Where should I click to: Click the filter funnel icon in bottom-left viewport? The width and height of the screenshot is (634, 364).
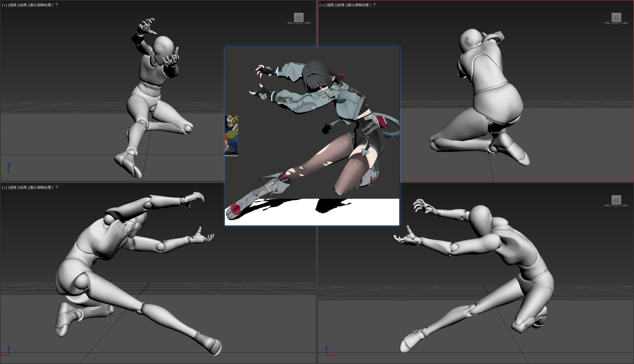click(57, 187)
